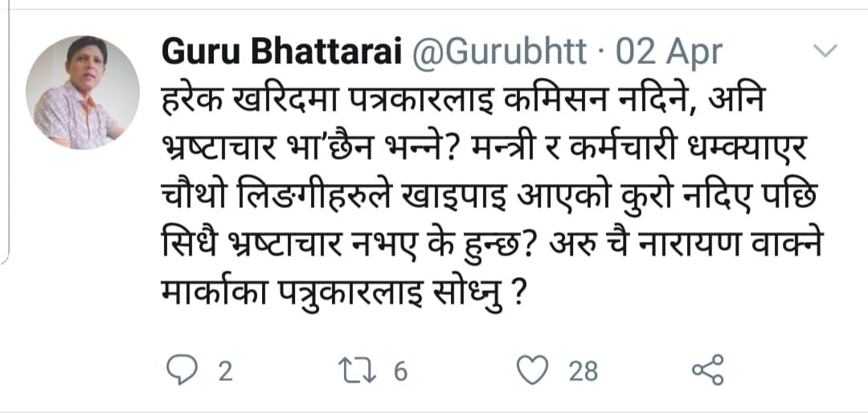Click the like count of 28
868x413 pixels.
(583, 371)
